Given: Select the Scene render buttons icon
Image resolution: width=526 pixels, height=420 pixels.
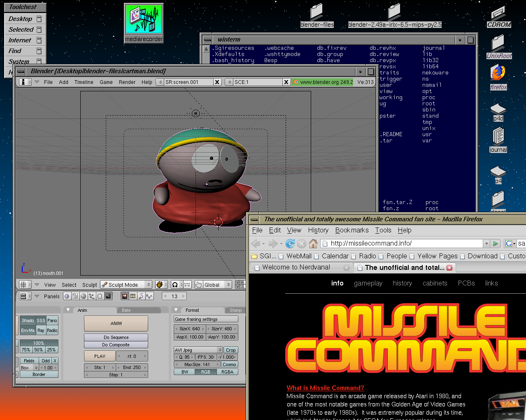Looking at the screenshot, I should pyautogui.click(x=108, y=296).
